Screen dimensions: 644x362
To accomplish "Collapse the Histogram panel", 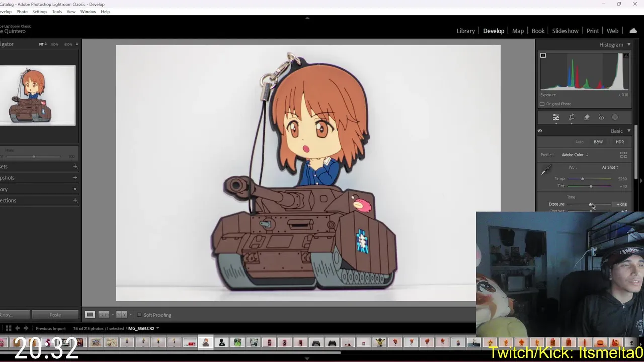I will [x=629, y=45].
